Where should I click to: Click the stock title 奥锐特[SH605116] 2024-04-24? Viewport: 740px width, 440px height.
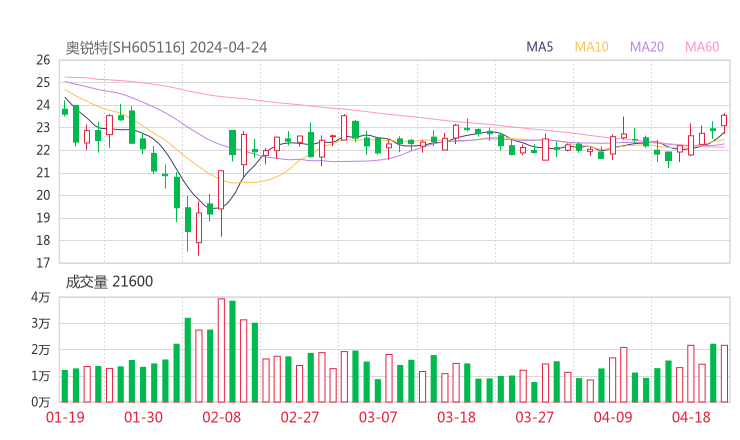coord(166,47)
